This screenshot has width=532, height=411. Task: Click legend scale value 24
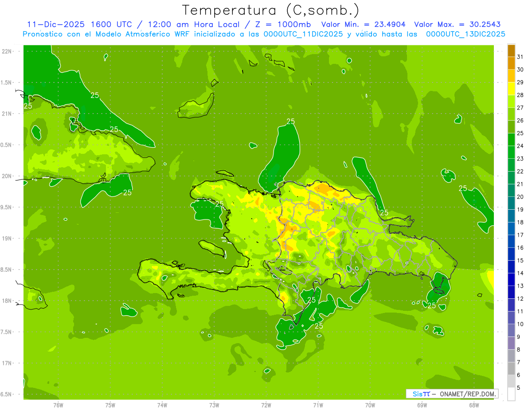[520, 146]
